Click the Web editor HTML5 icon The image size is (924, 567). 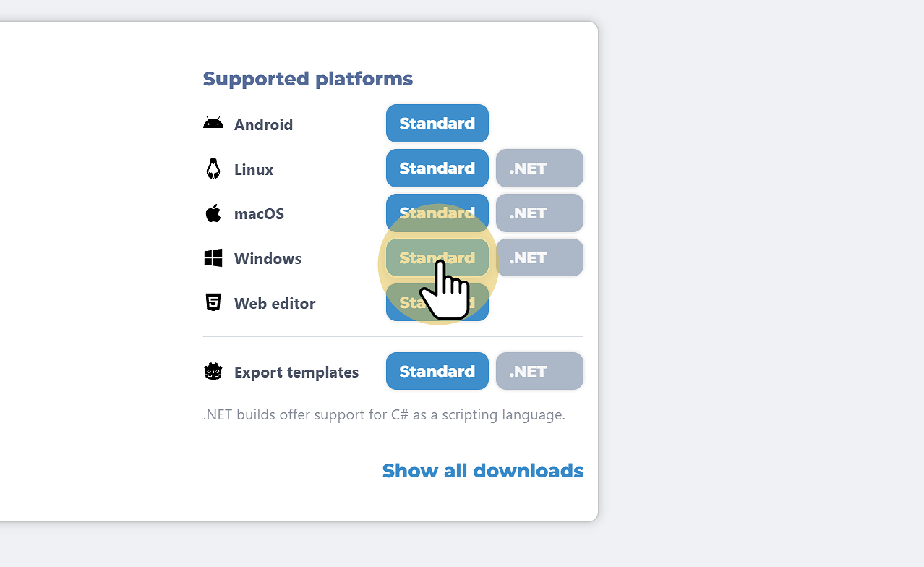point(213,302)
